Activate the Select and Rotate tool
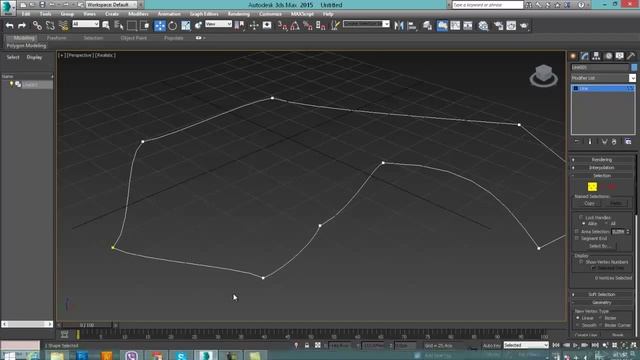This screenshot has height=360, width=640. tap(173, 26)
